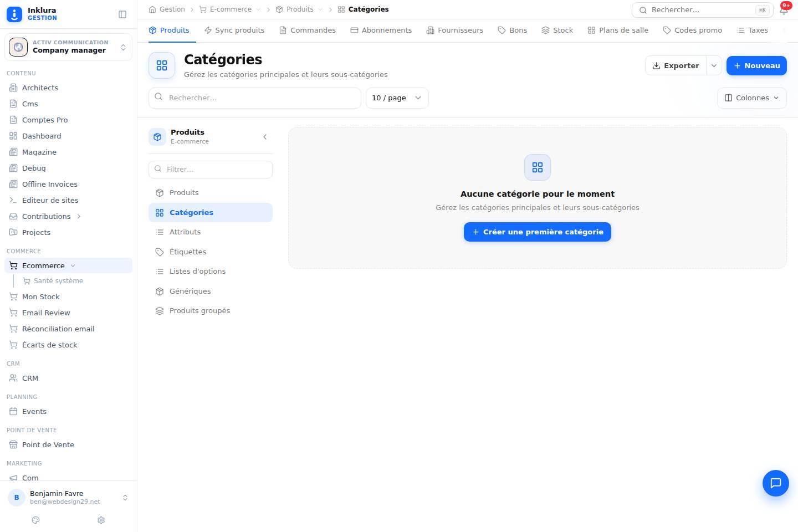The width and height of the screenshot is (798, 532).
Task: Open Cms in sidebar
Action: (x=68, y=104)
